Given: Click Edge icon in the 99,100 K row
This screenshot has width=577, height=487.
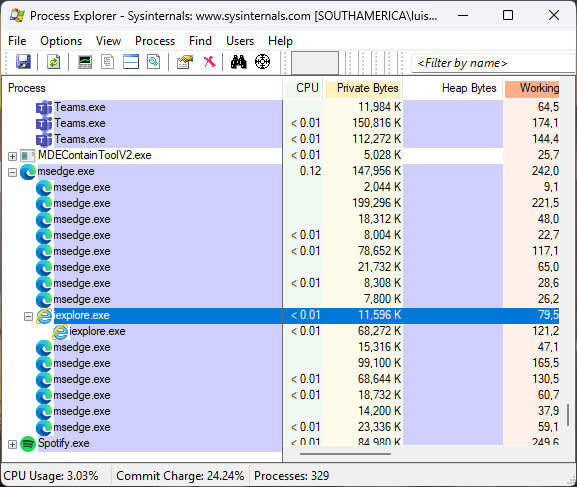Looking at the screenshot, I should (44, 364).
